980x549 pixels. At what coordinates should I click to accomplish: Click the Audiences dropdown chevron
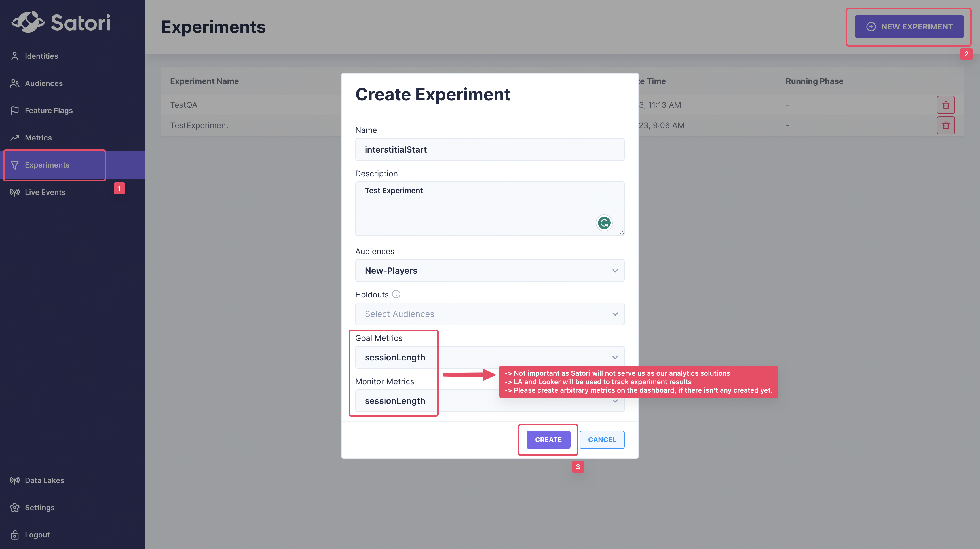click(615, 271)
